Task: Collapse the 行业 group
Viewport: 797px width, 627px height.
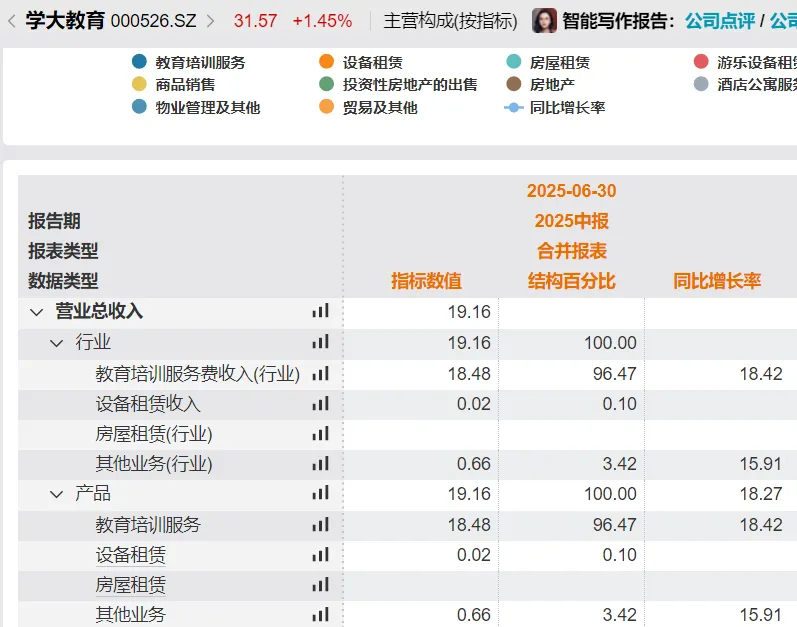Action: point(56,343)
